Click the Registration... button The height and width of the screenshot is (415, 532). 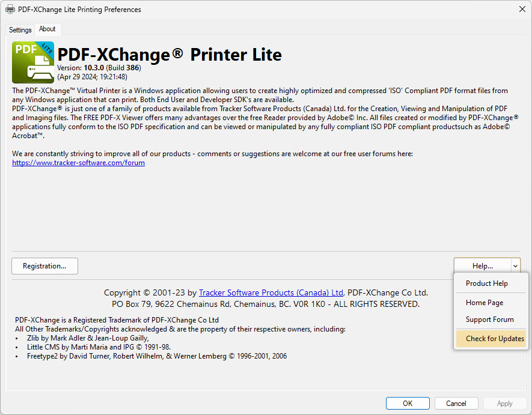pyautogui.click(x=45, y=266)
